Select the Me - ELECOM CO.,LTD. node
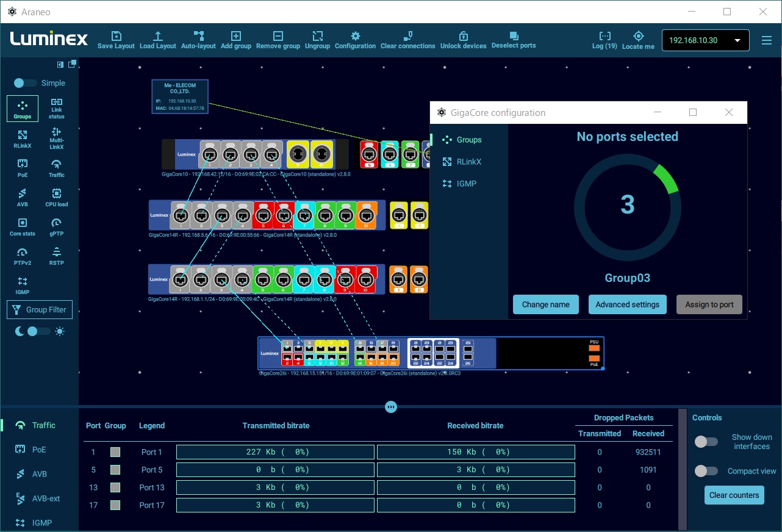The height and width of the screenshot is (532, 782). click(180, 97)
